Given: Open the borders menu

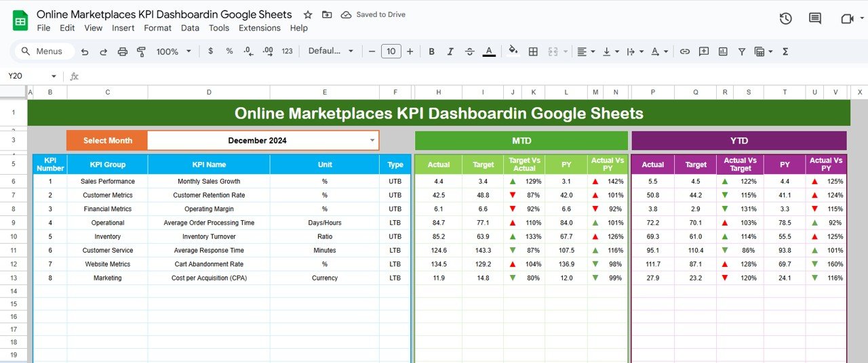Looking at the screenshot, I should coord(533,51).
